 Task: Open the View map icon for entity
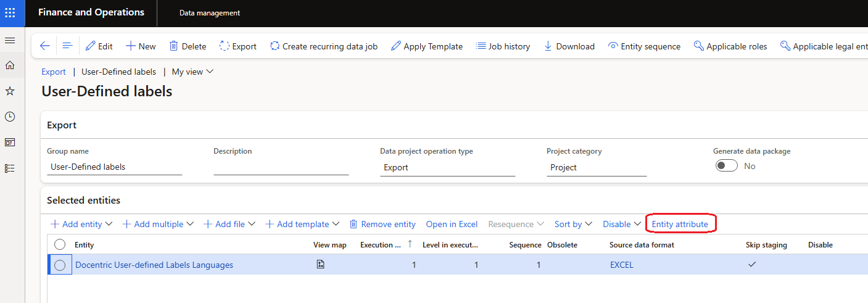[x=320, y=265]
